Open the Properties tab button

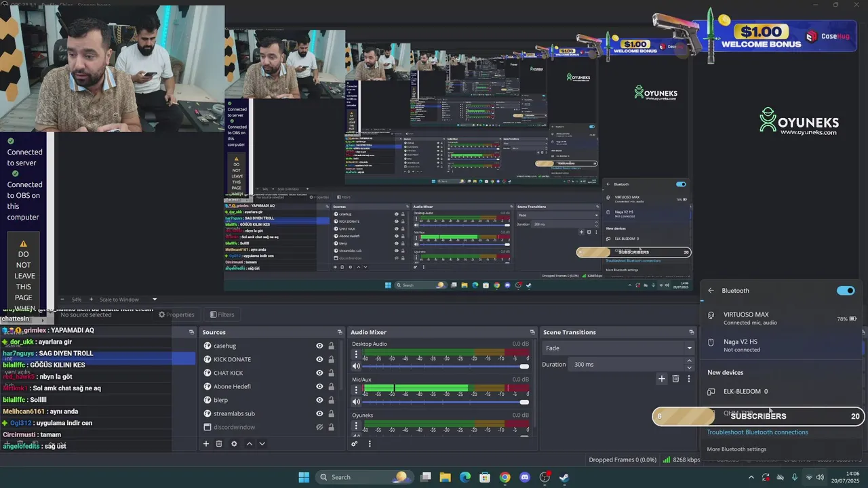pyautogui.click(x=176, y=314)
